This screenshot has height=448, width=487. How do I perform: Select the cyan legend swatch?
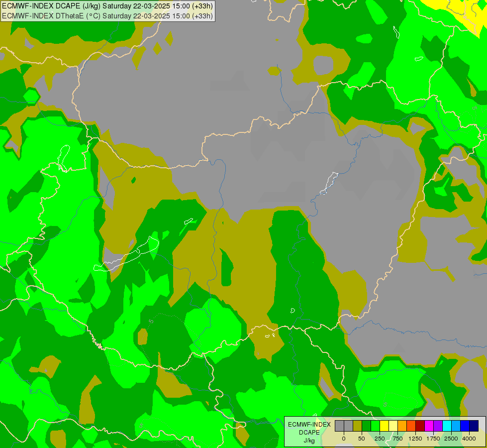447,426
